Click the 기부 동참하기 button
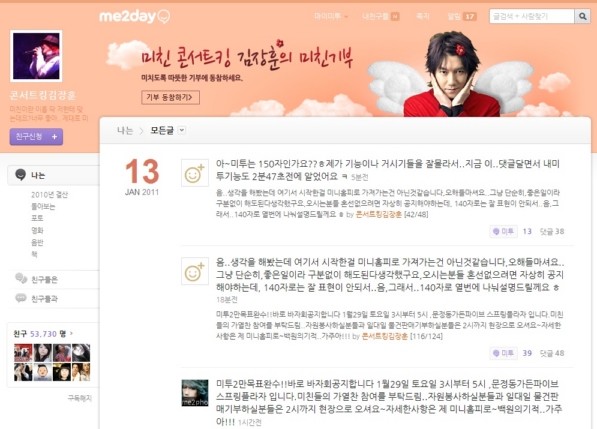597x429 pixels. click(170, 97)
